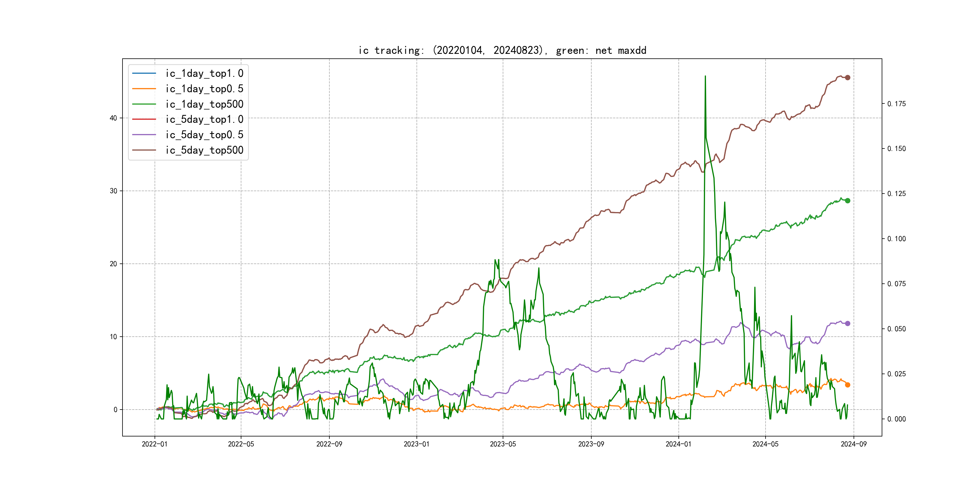The width and height of the screenshot is (980, 490).
Task: Click the 40 left y-axis tick label
Action: click(x=113, y=118)
